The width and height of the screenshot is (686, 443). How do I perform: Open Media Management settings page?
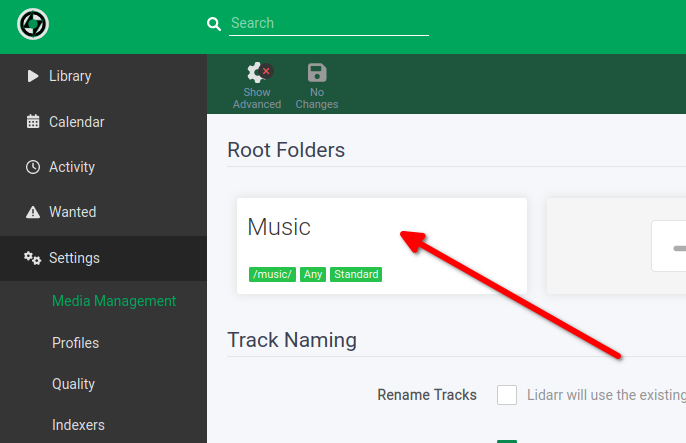(114, 301)
